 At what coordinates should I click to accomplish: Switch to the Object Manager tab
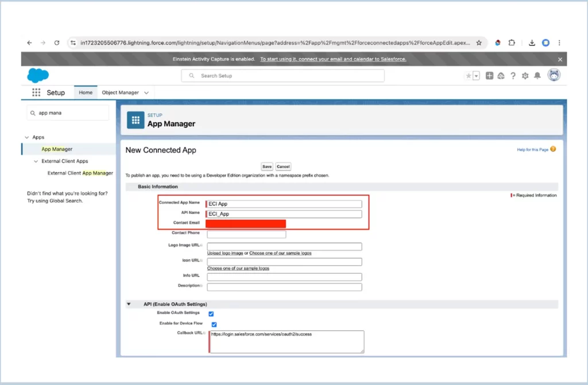coord(121,92)
